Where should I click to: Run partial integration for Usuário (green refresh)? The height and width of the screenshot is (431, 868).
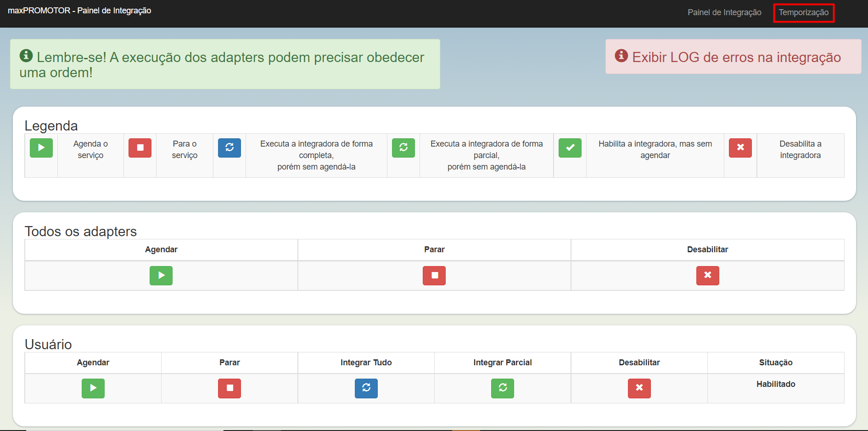[x=502, y=388]
